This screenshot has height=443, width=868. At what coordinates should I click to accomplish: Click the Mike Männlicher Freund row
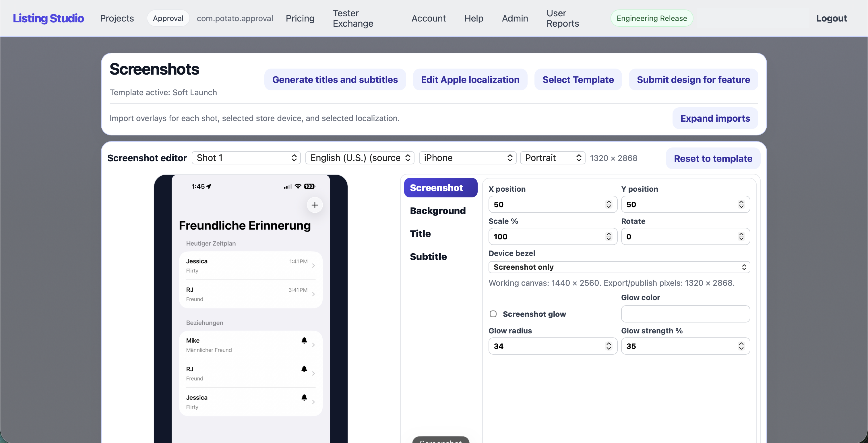[x=251, y=345]
